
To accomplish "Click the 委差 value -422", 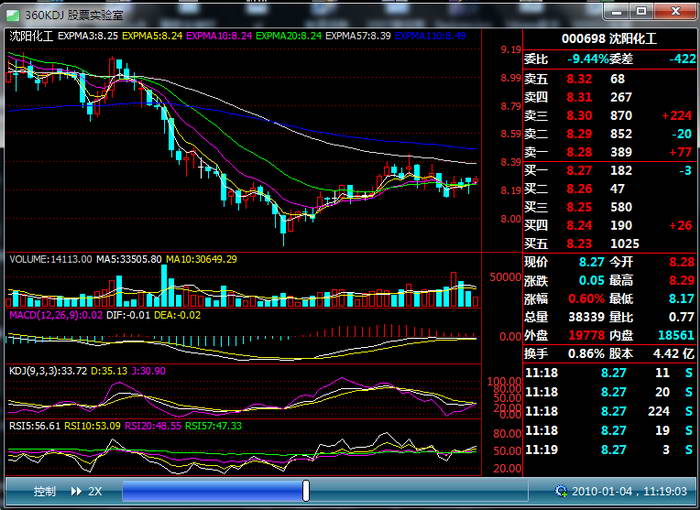I will tap(683, 59).
